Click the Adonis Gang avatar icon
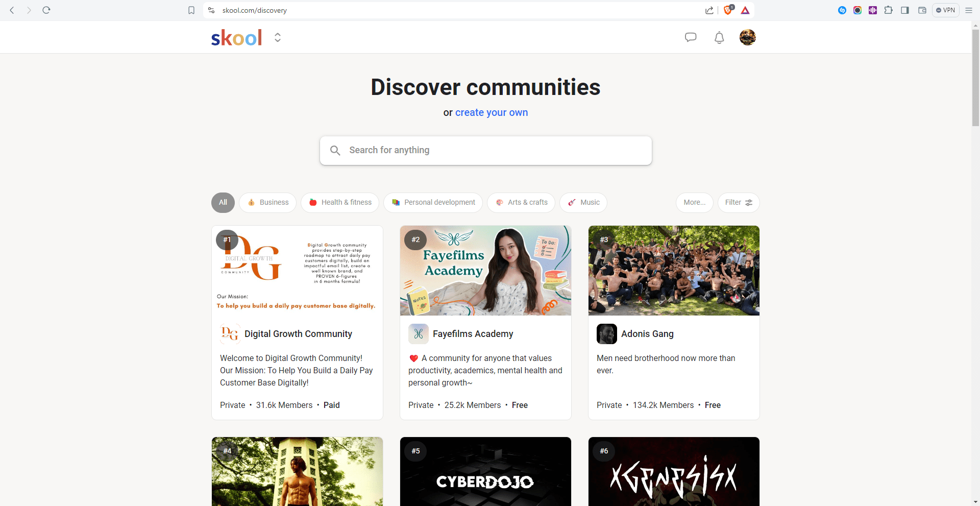The width and height of the screenshot is (980, 506). click(x=607, y=334)
